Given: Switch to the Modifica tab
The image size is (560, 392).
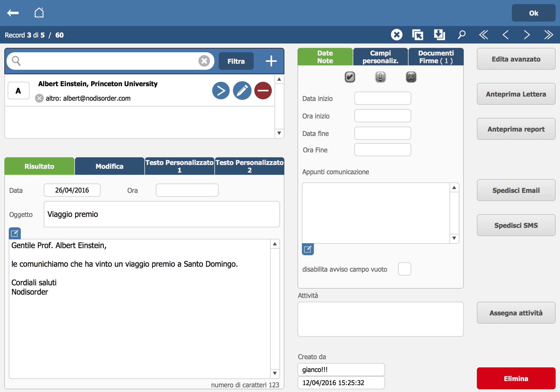Looking at the screenshot, I should (x=109, y=166).
